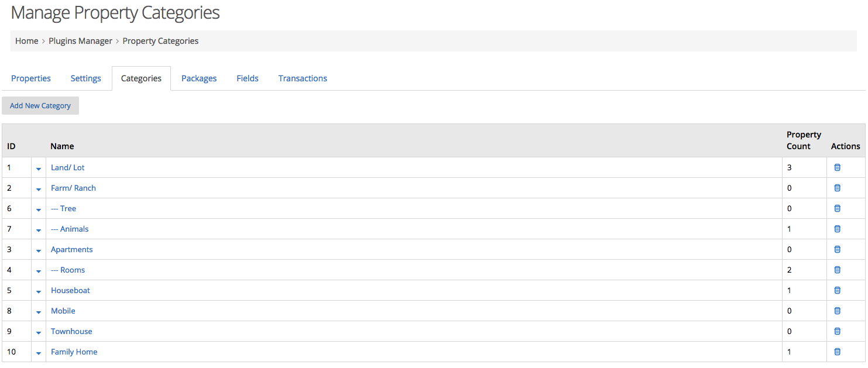This screenshot has height=368, width=868.
Task: Expand the dropdown arrow beside Family Home
Action: coord(39,353)
